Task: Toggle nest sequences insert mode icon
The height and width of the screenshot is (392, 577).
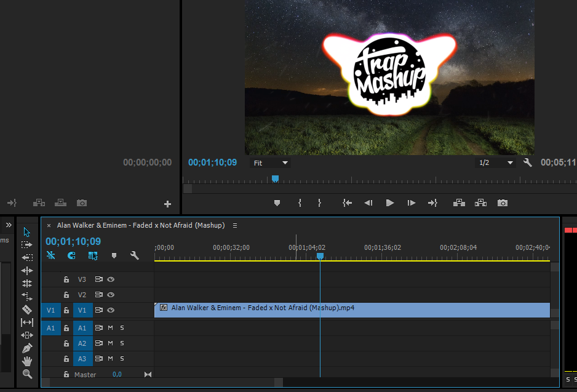Action: pyautogui.click(x=51, y=255)
